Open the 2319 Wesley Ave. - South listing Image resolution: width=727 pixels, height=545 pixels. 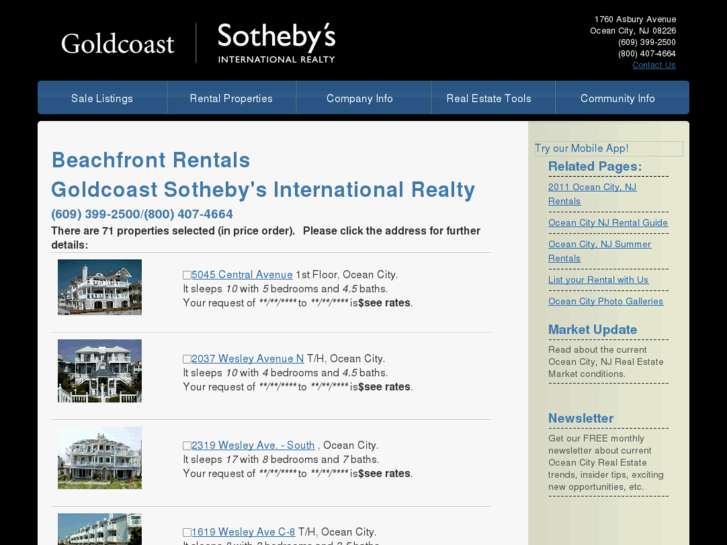coord(253,445)
